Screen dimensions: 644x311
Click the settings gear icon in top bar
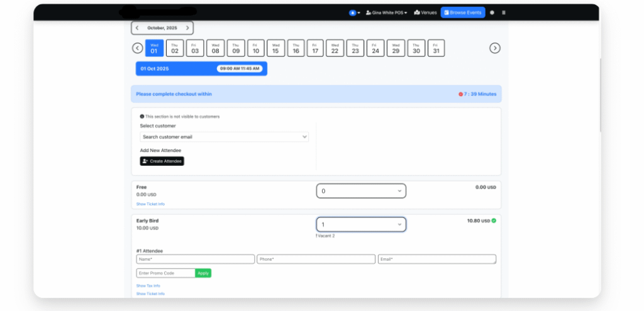pos(492,13)
